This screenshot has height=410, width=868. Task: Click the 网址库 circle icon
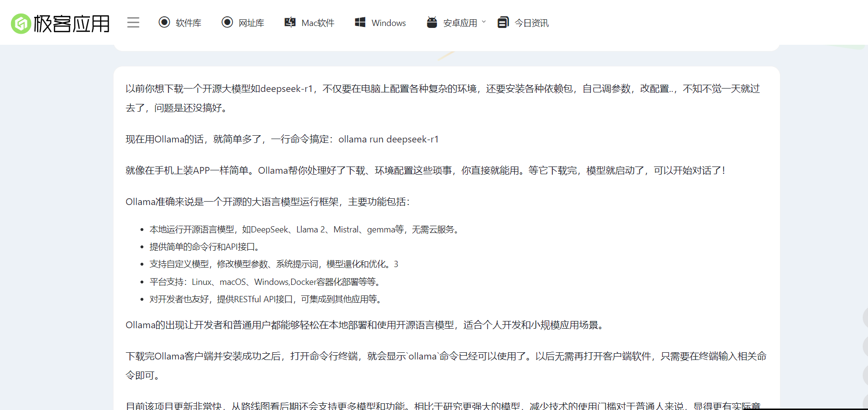[227, 22]
